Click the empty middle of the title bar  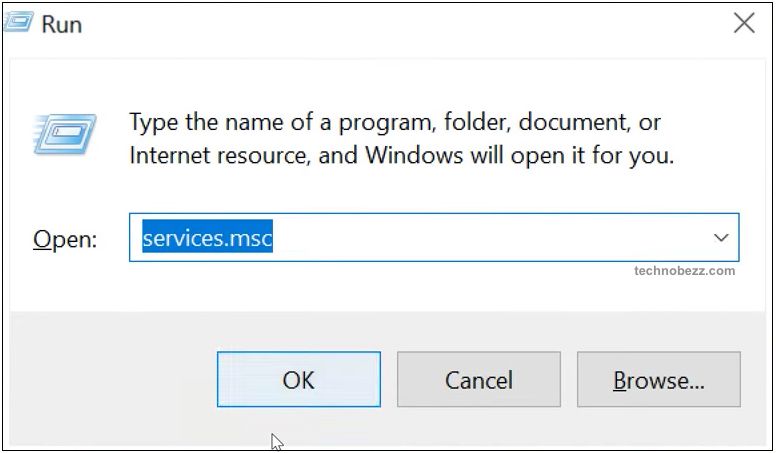pyautogui.click(x=396, y=24)
